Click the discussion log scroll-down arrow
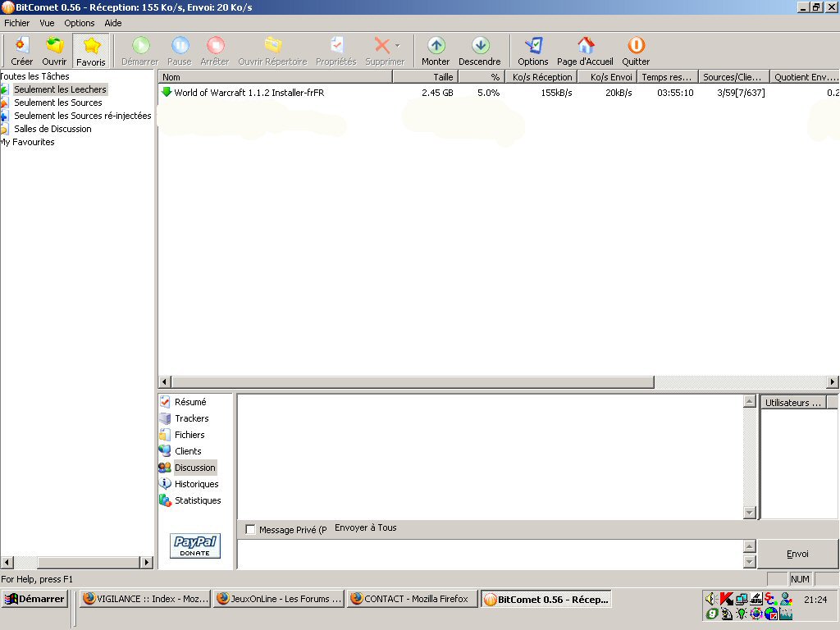Viewport: 840px width, 630px height. (x=750, y=513)
